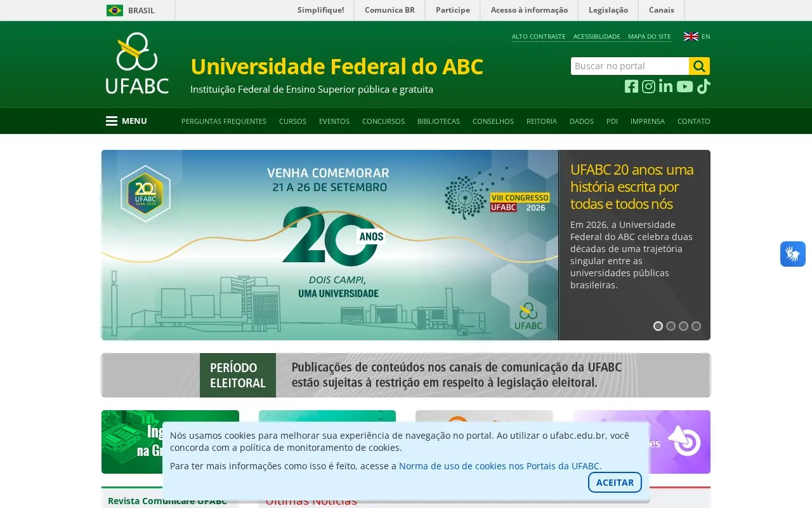Click the Brazil flag icon
The image size is (812, 508).
115,10
